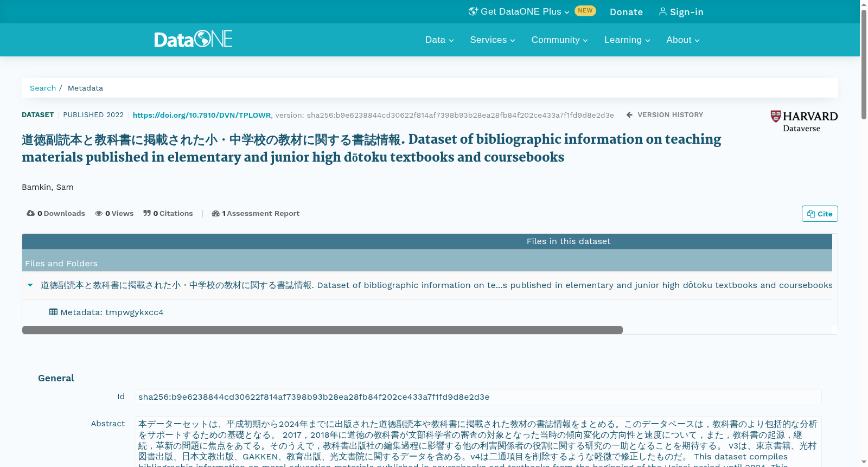Click the eye icon for Views
This screenshot has width=868, height=467.
pyautogui.click(x=99, y=213)
